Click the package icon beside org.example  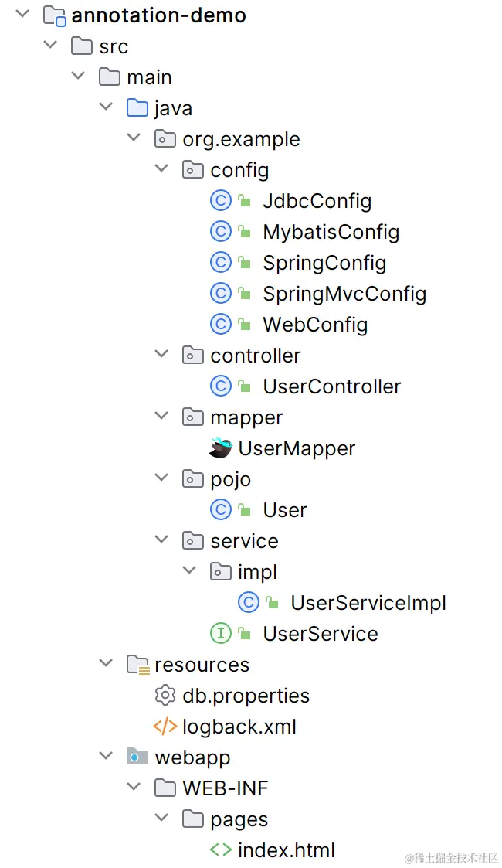(x=165, y=138)
